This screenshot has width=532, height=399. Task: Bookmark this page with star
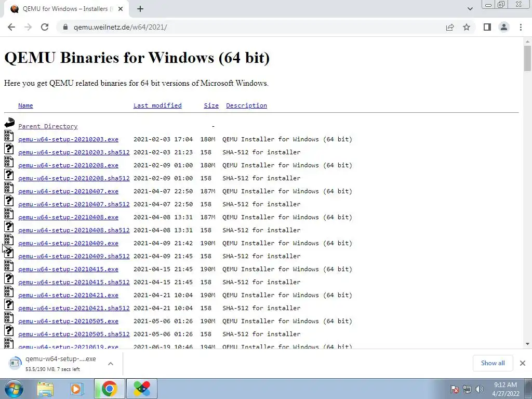pyautogui.click(x=467, y=27)
